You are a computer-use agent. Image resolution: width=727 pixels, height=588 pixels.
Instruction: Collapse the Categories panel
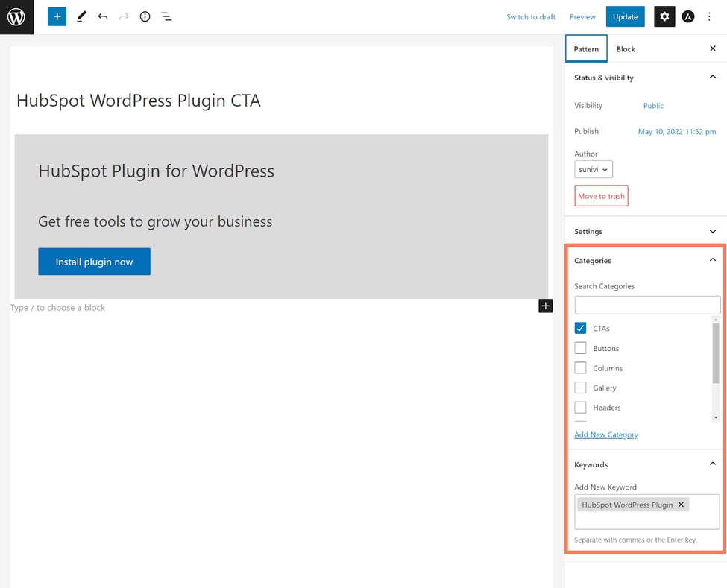tap(712, 260)
